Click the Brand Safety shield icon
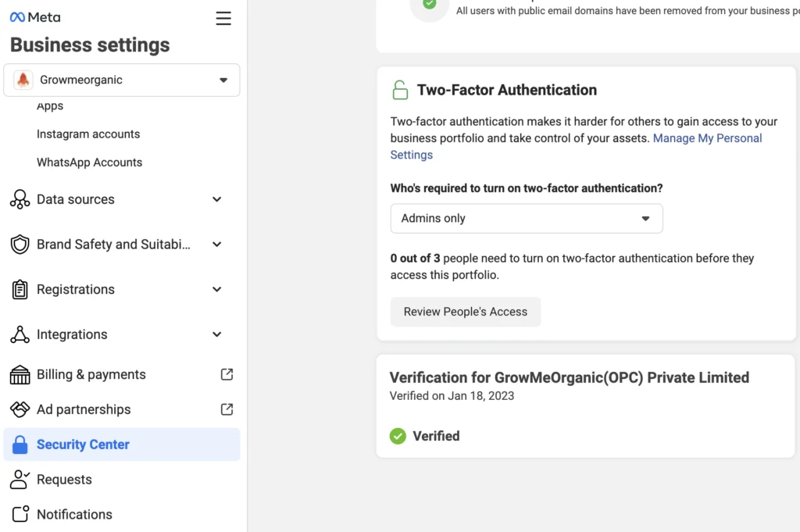Viewport: 800px width, 532px height. click(x=20, y=245)
